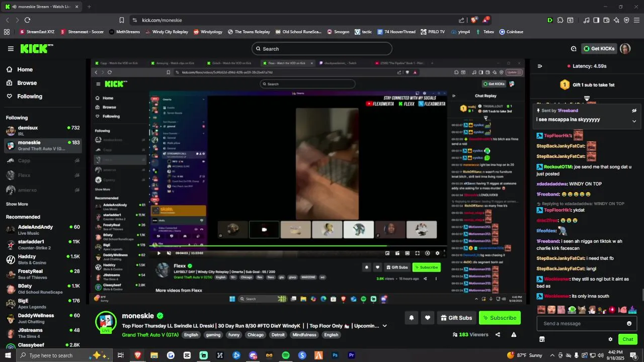Open a new browser tab
The width and height of the screenshot is (644, 362).
click(89, 7)
